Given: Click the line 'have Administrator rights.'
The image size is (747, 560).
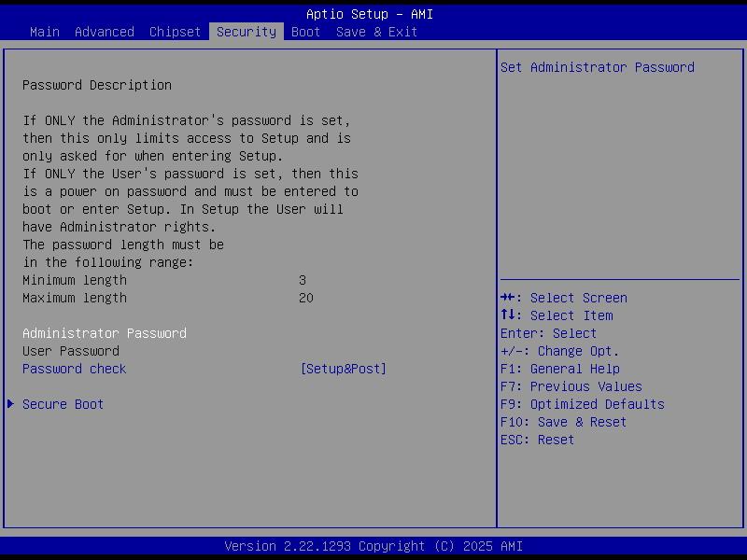Looking at the screenshot, I should (120, 227).
